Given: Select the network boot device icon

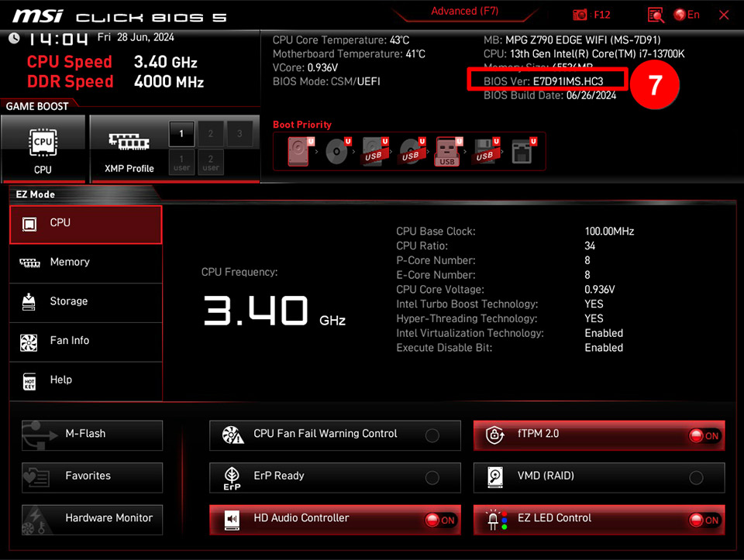Looking at the screenshot, I should [522, 151].
